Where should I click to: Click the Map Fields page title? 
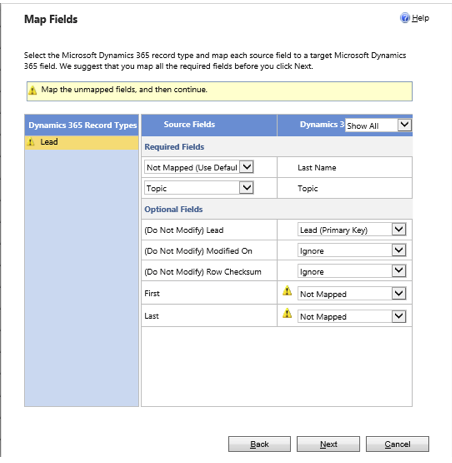point(51,19)
